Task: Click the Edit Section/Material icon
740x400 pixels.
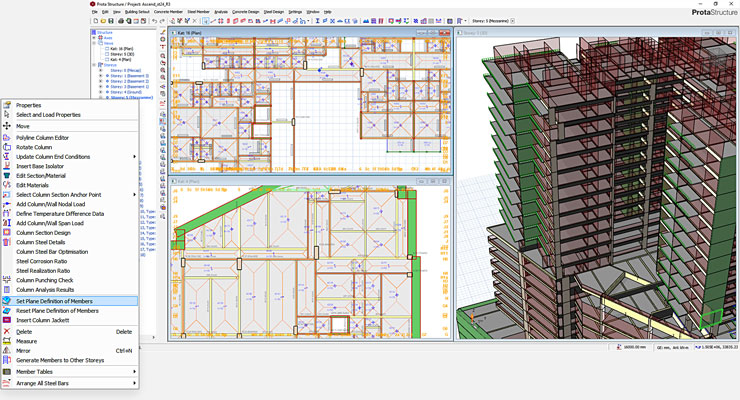Action: click(7, 175)
